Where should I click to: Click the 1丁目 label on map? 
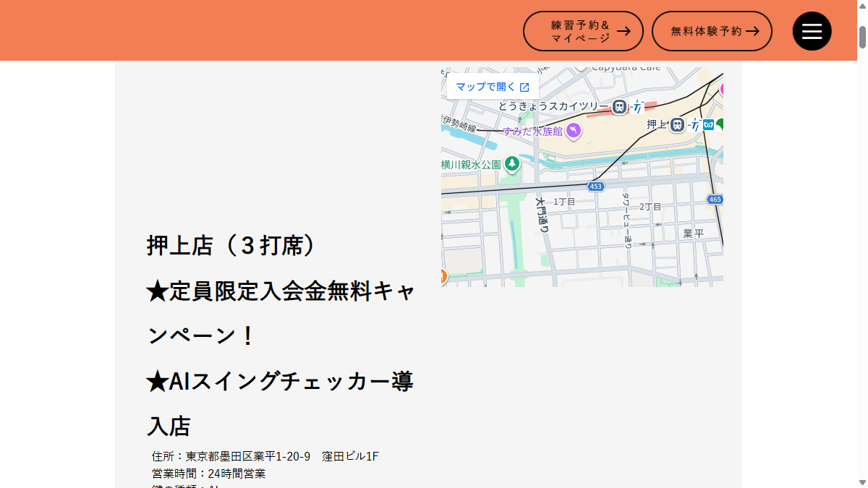(564, 202)
